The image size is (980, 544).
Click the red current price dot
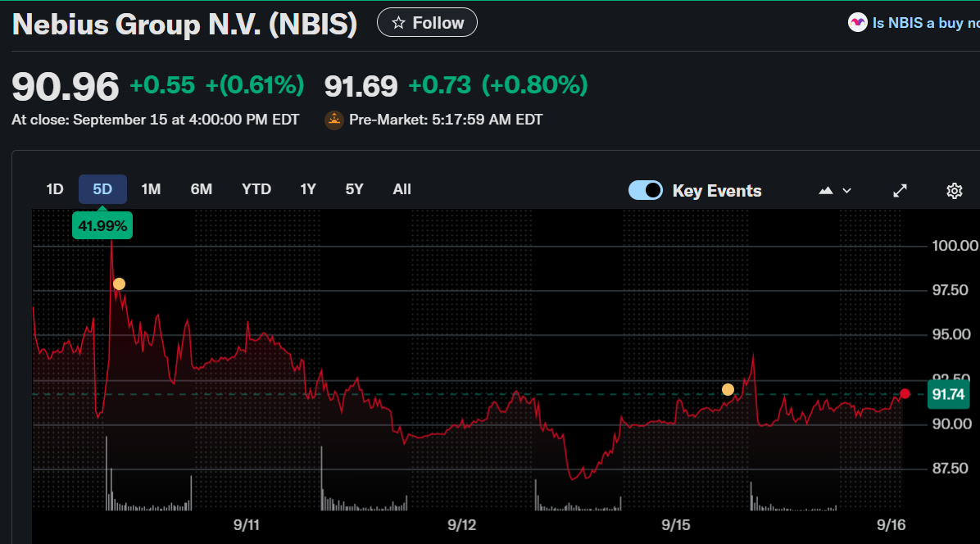905,393
